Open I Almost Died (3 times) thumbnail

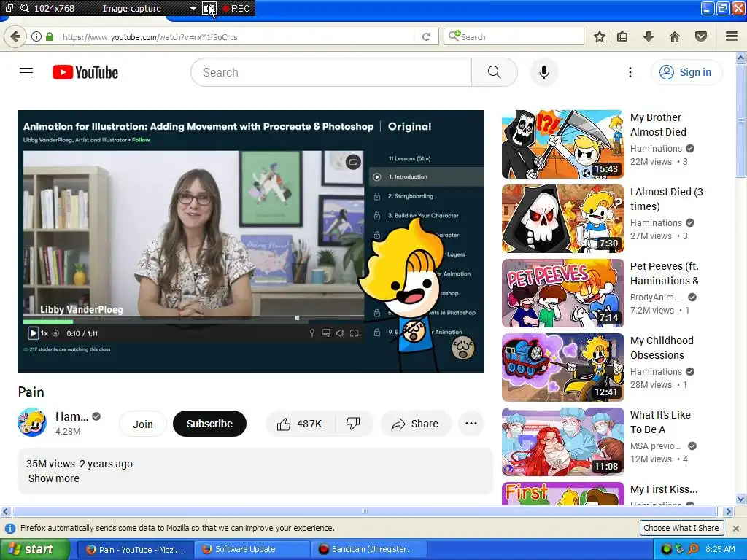(562, 219)
